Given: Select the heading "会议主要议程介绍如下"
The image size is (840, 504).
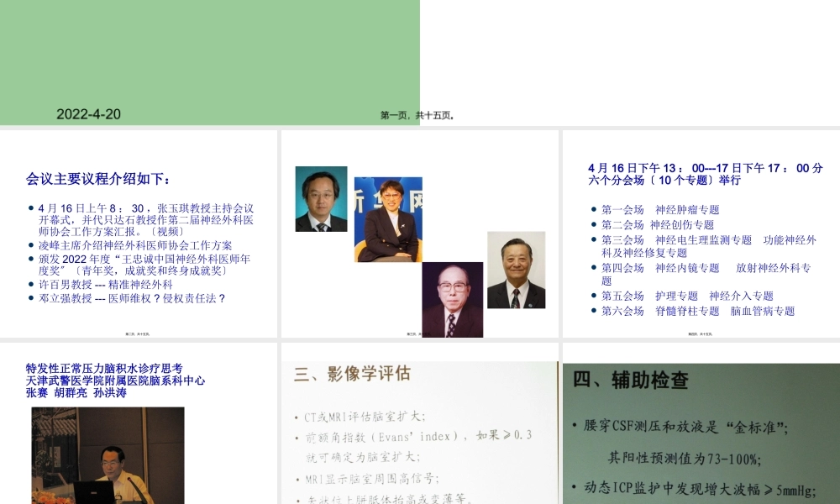Looking at the screenshot, I should point(97,178).
